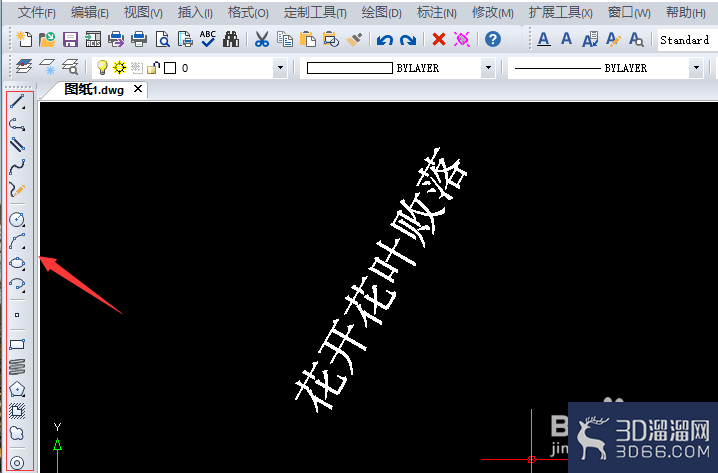The image size is (718, 473).
Task: Select the freehand sketch pencil tool
Action: tap(17, 189)
